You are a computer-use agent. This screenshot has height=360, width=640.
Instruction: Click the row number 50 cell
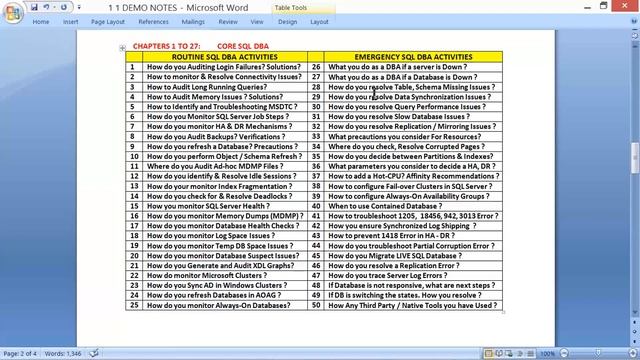(x=316, y=305)
